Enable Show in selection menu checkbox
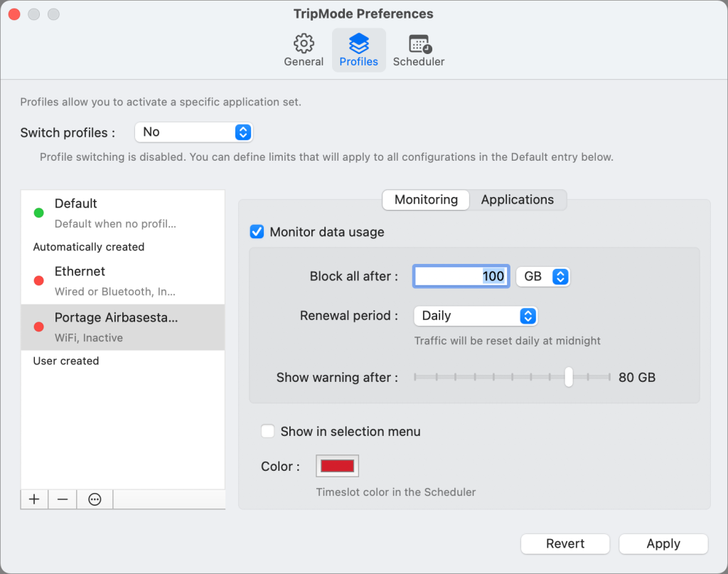 point(267,432)
